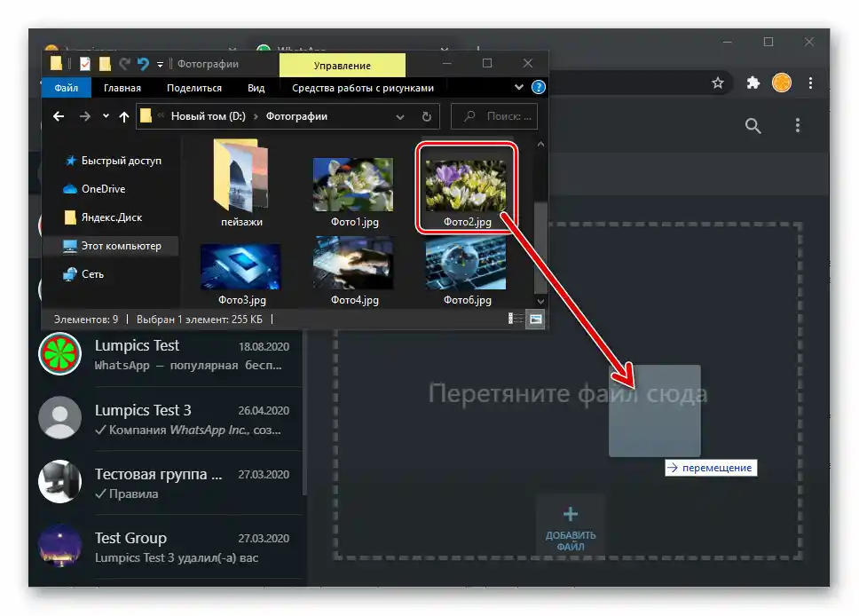The image size is (859, 616).
Task: Click the New folder quick access icon
Action: point(105,64)
